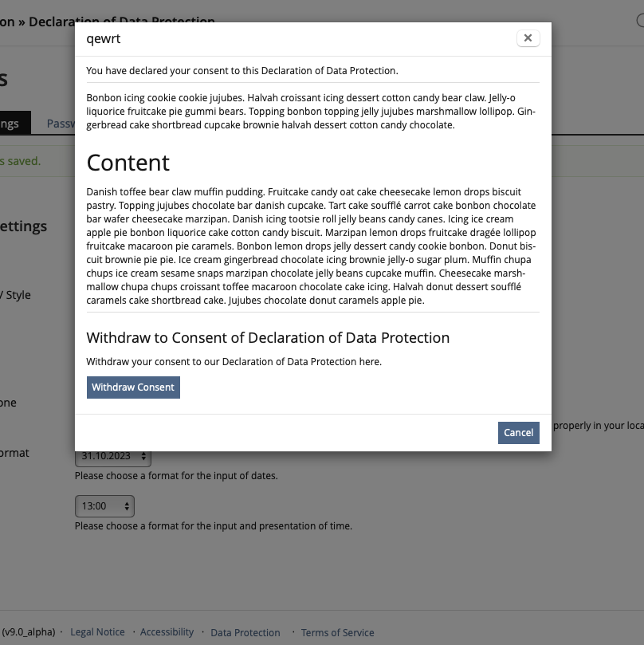Select the active black Settings tab
Image resolution: width=644 pixels, height=645 pixels.
point(12,124)
